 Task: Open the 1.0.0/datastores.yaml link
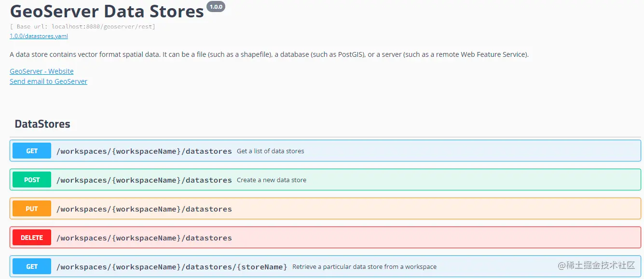[39, 36]
